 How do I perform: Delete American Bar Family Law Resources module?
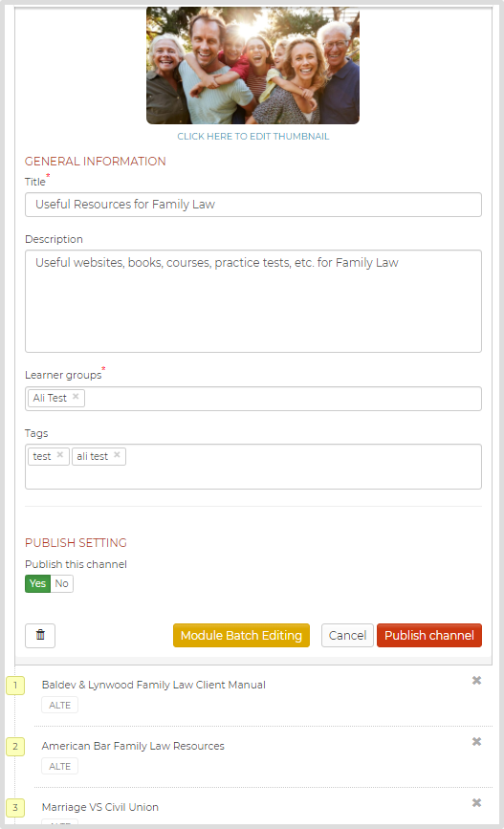click(476, 742)
